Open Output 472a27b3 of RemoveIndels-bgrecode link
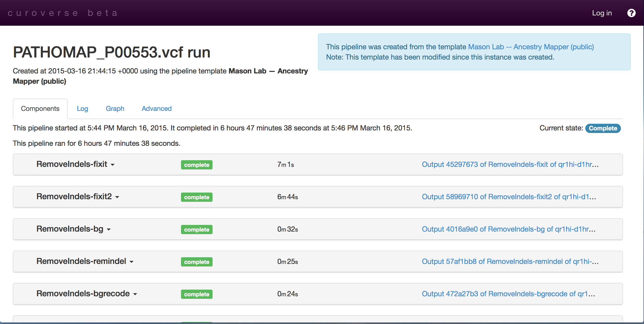Viewport: 644px width, 324px height. coord(508,294)
